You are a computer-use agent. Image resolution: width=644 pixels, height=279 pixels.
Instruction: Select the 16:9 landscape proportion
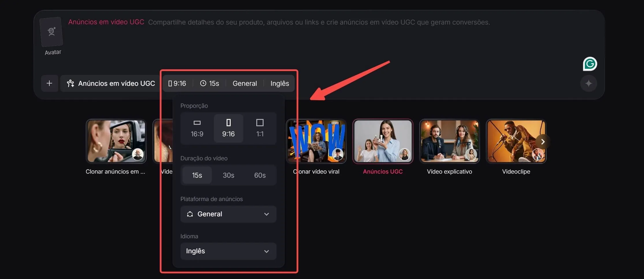pyautogui.click(x=197, y=128)
